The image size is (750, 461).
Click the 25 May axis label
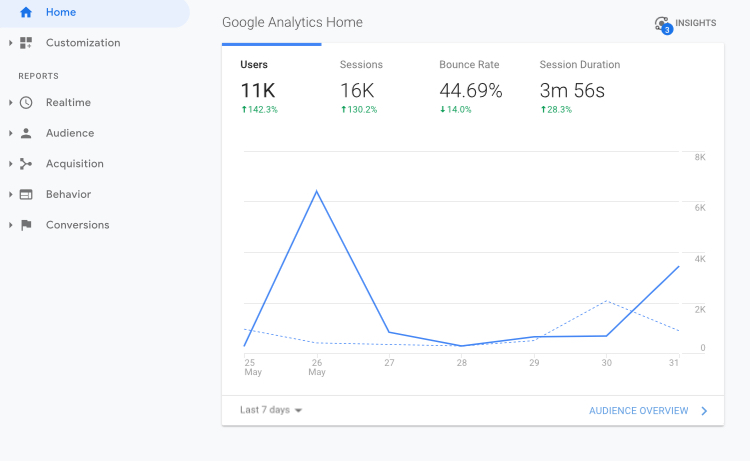pos(253,367)
